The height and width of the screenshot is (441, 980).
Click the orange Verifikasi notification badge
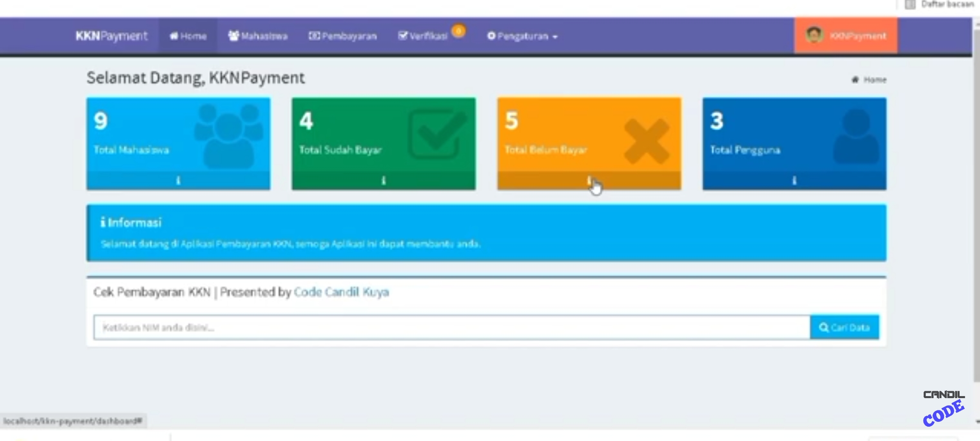point(459,31)
